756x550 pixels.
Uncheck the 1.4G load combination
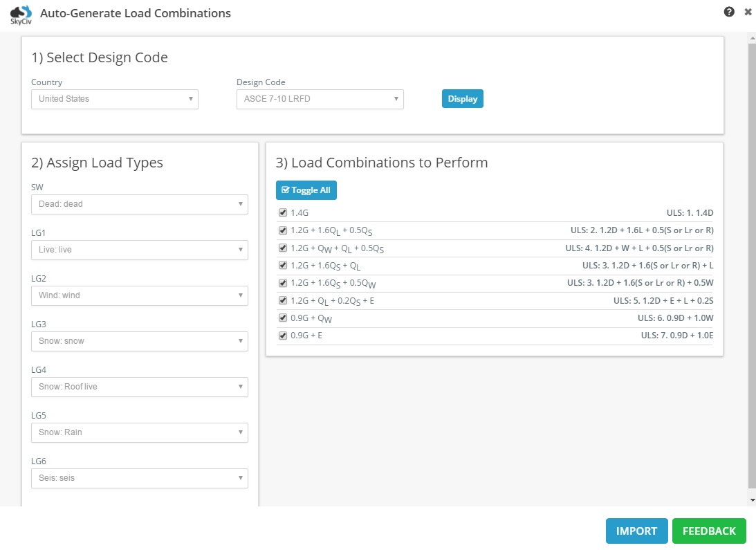(x=283, y=213)
